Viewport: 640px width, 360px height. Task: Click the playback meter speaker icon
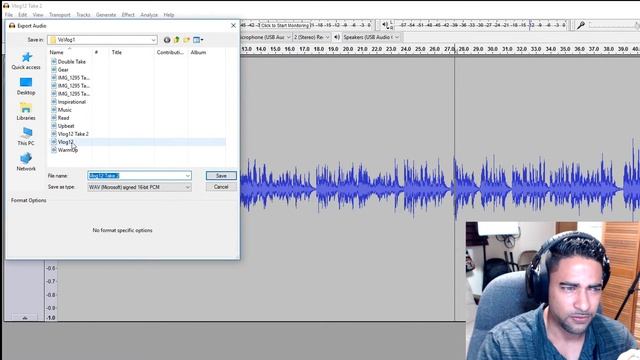[384, 25]
